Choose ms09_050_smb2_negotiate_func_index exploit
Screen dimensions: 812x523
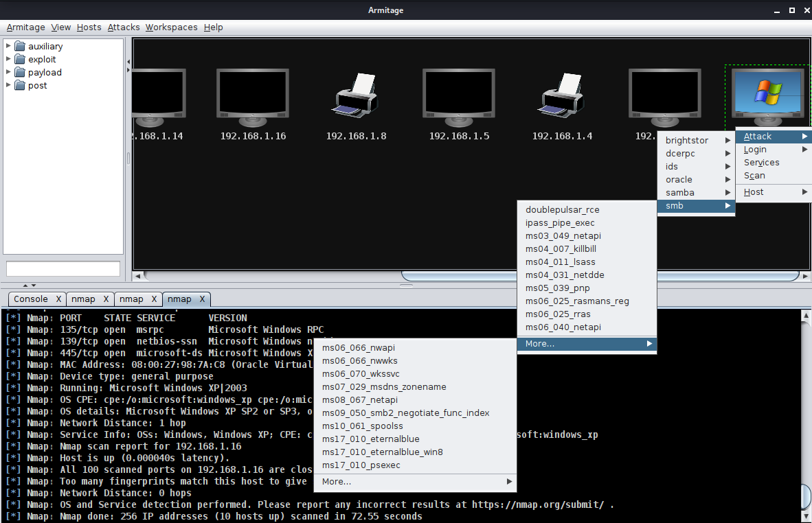[x=416, y=412]
